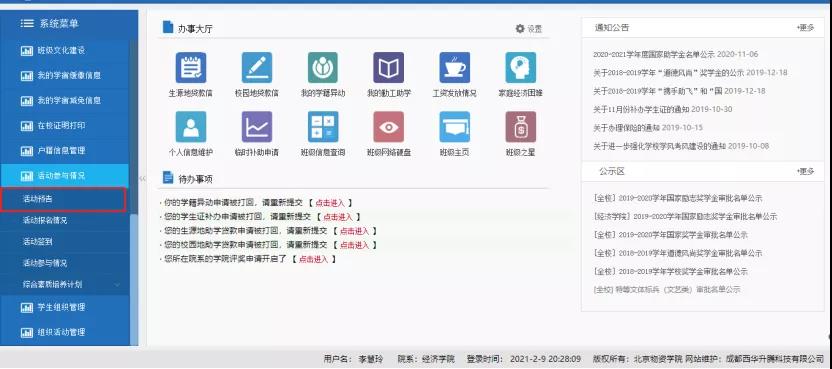
Task: Open the 个人信息维护 person icon
Action: [190, 127]
